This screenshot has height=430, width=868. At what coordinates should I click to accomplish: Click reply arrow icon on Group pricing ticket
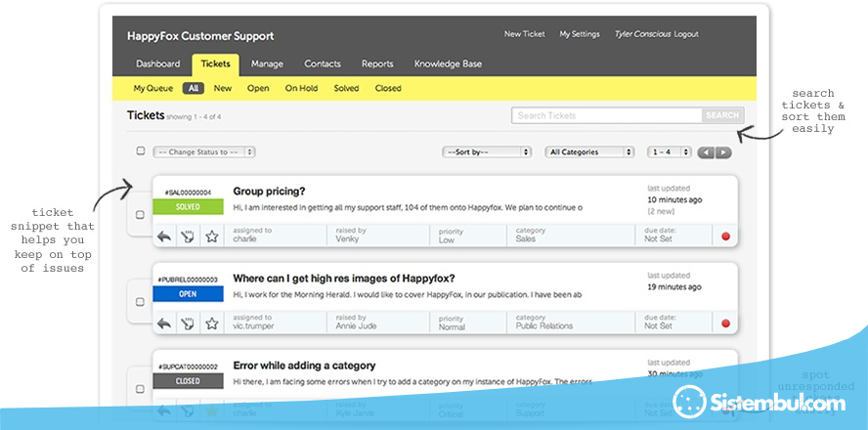click(x=164, y=236)
